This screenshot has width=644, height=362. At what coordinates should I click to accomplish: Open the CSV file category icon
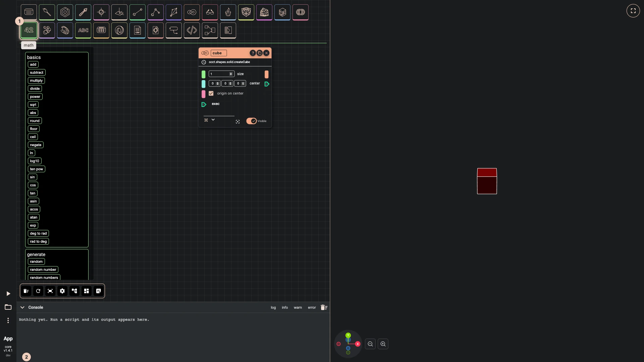pyautogui.click(x=138, y=30)
